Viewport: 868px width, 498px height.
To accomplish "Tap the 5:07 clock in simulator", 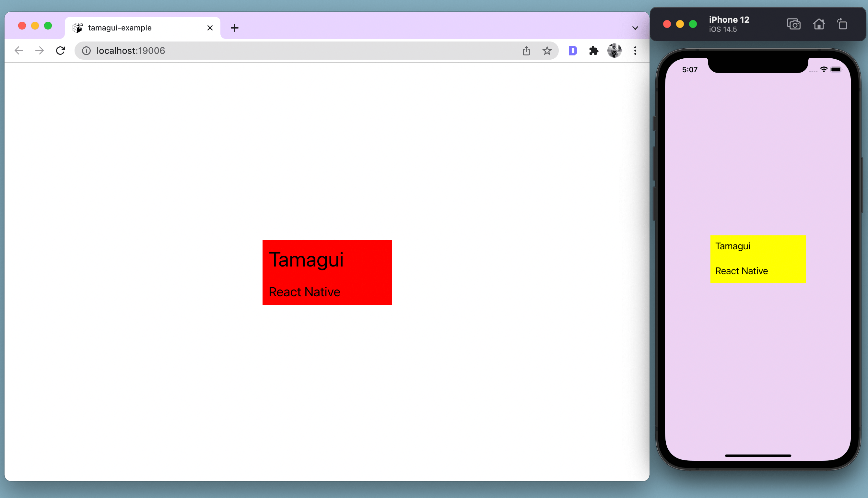I will pyautogui.click(x=689, y=70).
